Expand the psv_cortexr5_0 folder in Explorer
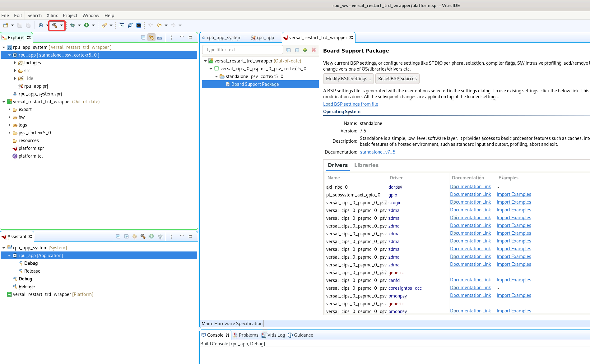This screenshot has width=590, height=364. [9, 133]
